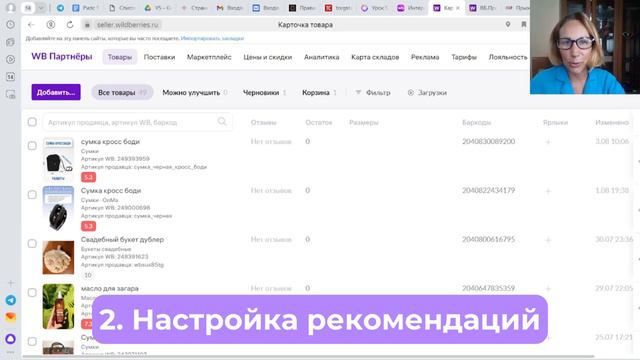
Task: Open the сумка кросс боди product thumbnail
Action: 58,160
